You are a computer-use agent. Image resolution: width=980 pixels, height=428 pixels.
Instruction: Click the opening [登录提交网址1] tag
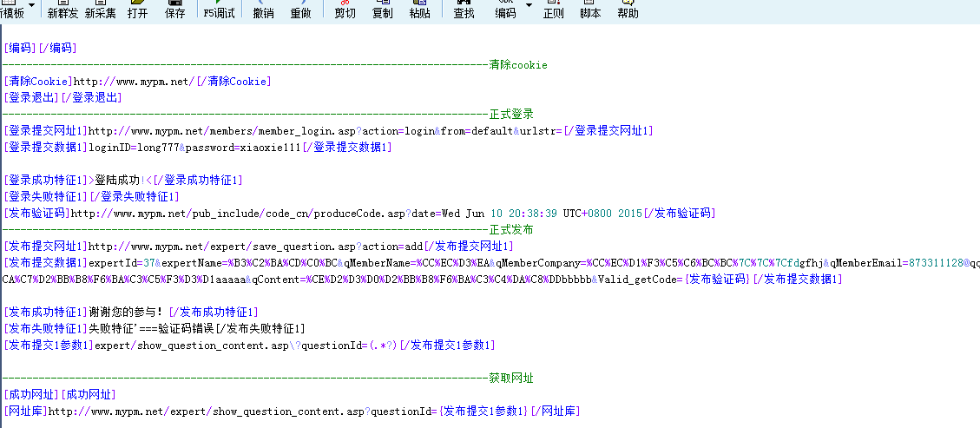click(46, 130)
